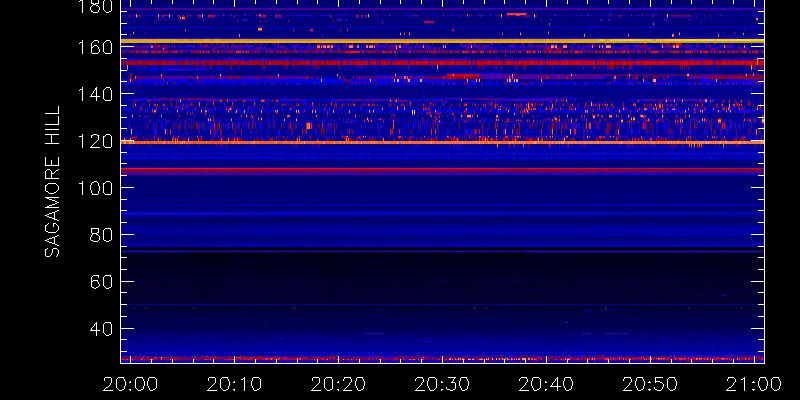Click the bright yellow band just above 160

click(x=442, y=41)
